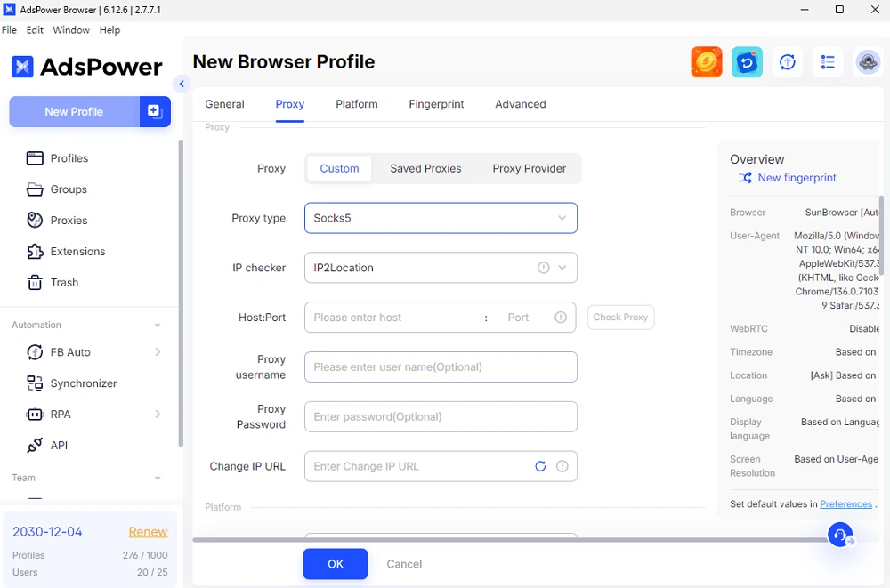
Task: Switch to the General tab
Action: 225,104
